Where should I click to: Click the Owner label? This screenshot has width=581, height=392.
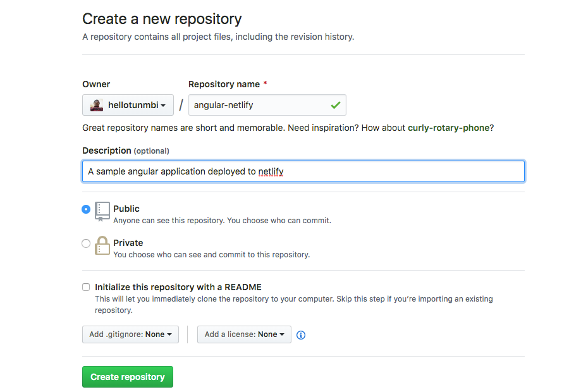[x=96, y=84]
